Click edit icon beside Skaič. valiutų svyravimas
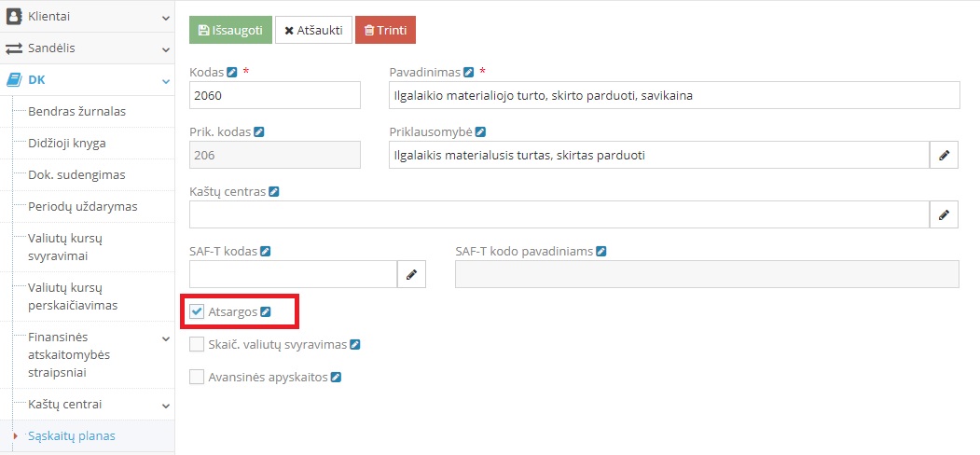This screenshot has height=455, width=980. [355, 345]
